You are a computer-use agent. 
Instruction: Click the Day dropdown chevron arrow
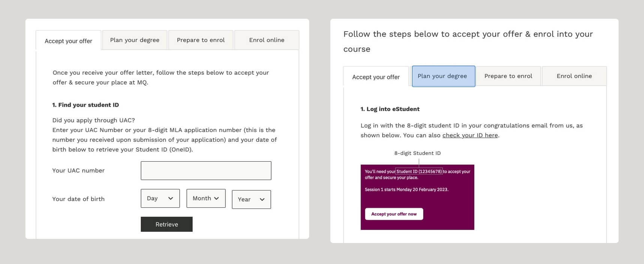coord(171,198)
